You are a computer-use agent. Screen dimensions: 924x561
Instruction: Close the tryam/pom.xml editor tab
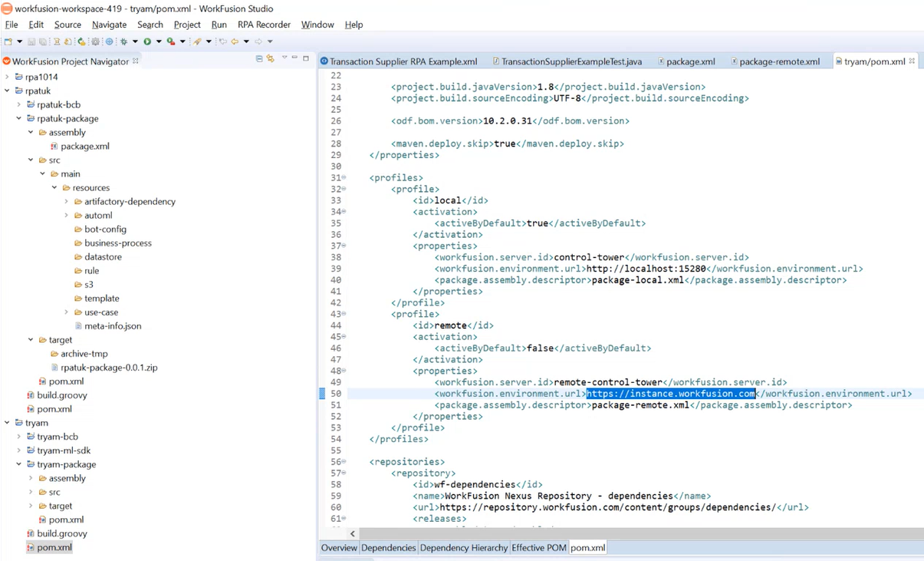pos(912,61)
